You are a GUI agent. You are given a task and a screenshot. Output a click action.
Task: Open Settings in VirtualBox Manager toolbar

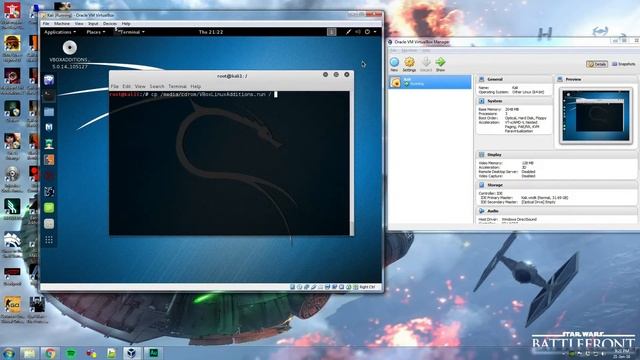409,64
